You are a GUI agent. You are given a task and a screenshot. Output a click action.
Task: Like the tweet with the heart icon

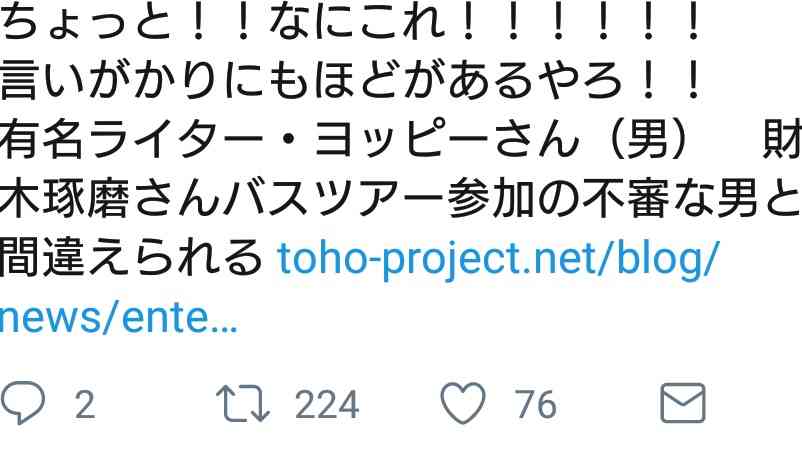pos(463,403)
